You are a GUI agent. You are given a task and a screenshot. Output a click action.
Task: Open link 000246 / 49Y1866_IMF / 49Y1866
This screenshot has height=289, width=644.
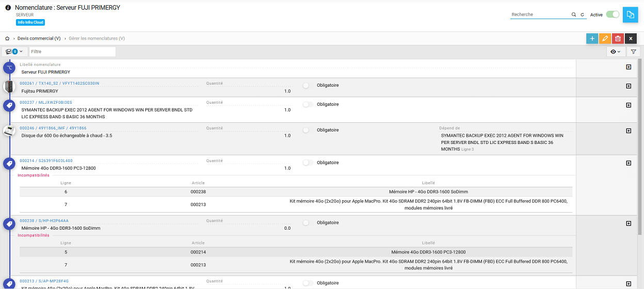point(53,128)
